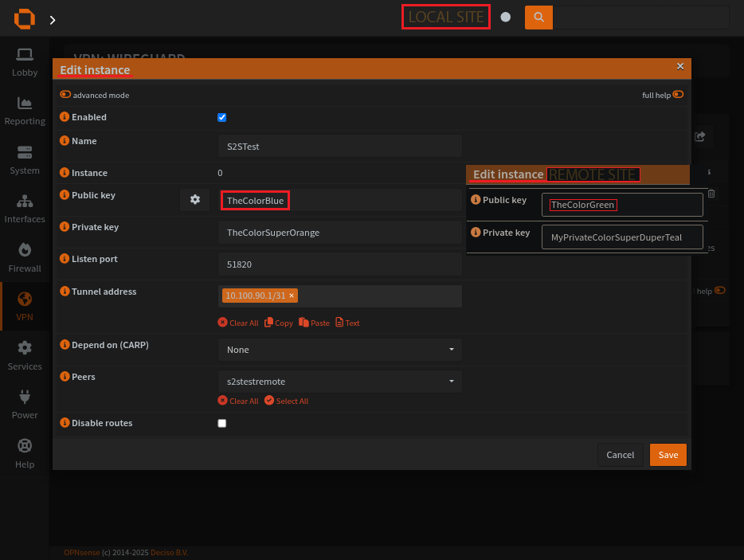Open the VPN menu
This screenshot has height=560, width=744.
pyautogui.click(x=25, y=307)
